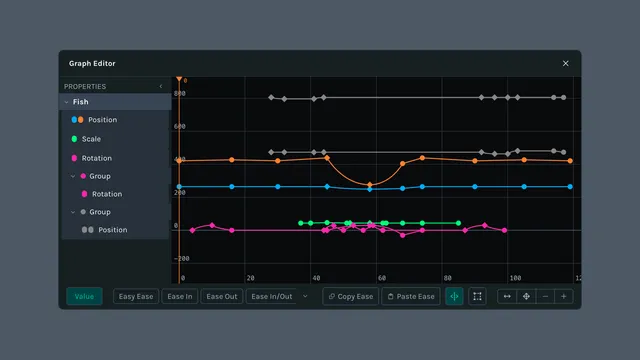Apply Easy Ease to keyframes
The height and width of the screenshot is (360, 640).
[x=136, y=296]
